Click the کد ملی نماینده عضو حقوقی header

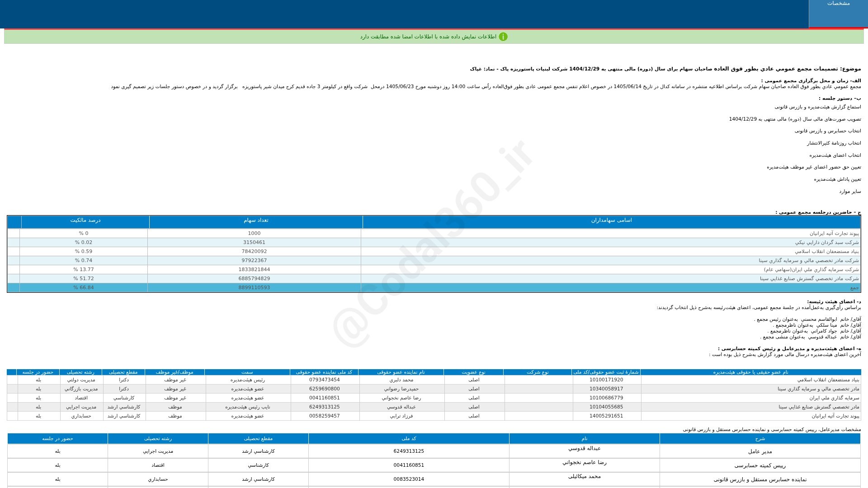pos(324,372)
